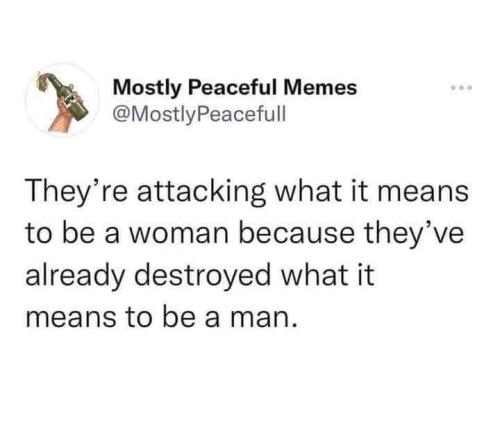Screen dimensions: 500x434
Task: Click the word "because" in the tweet text
Action: [296, 233]
